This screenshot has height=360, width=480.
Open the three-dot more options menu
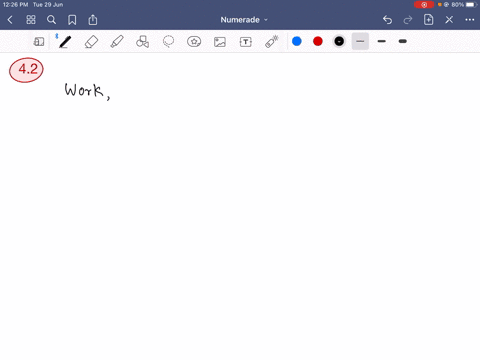pyautogui.click(x=470, y=20)
